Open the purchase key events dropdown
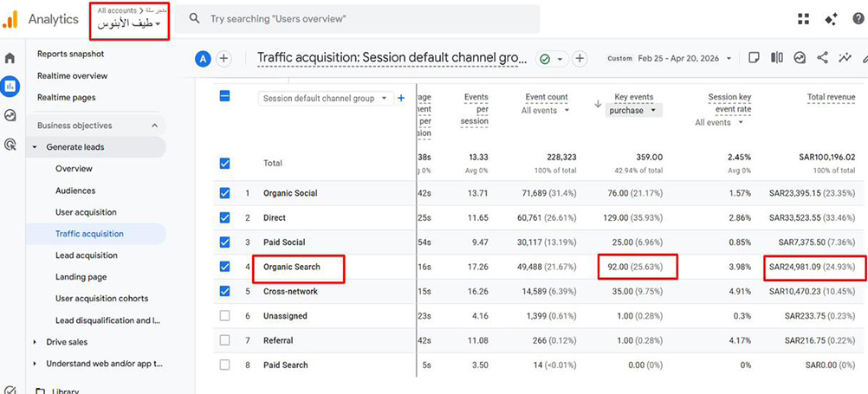This screenshot has width=868, height=394. point(634,111)
